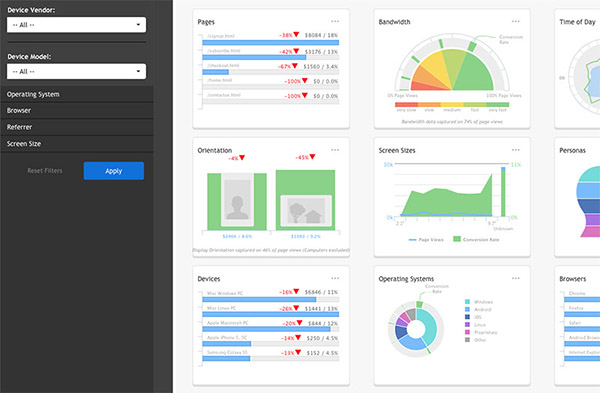Click the Personas head silhouette chart

588,202
